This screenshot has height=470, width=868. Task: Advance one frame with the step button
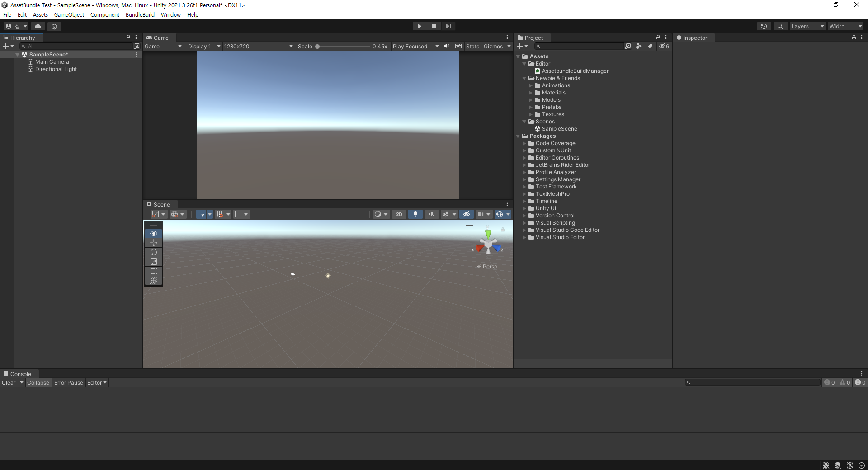[448, 26]
